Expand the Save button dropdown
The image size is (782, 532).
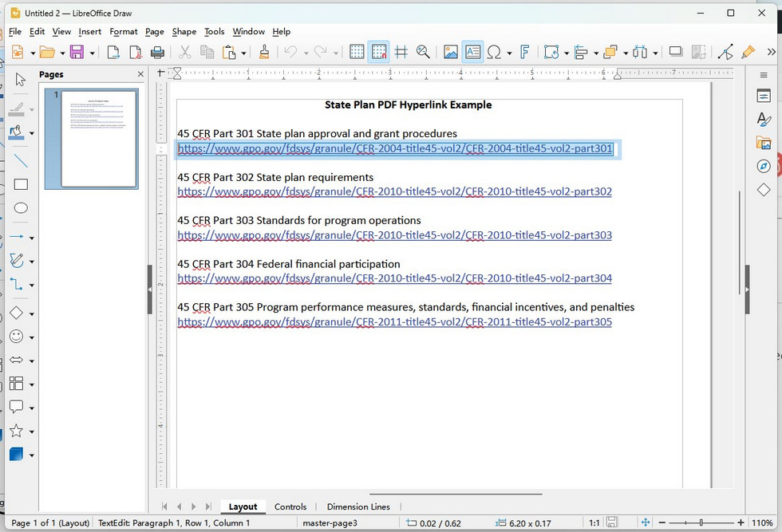tap(92, 51)
